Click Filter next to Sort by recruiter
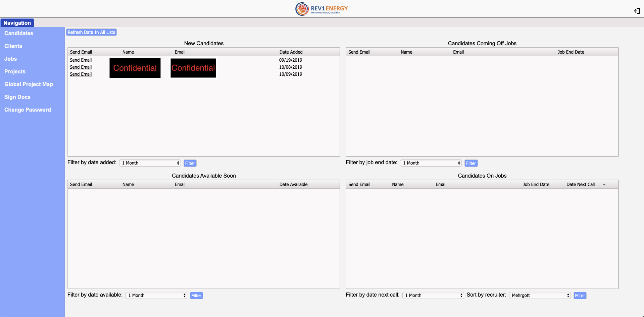 [580, 296]
